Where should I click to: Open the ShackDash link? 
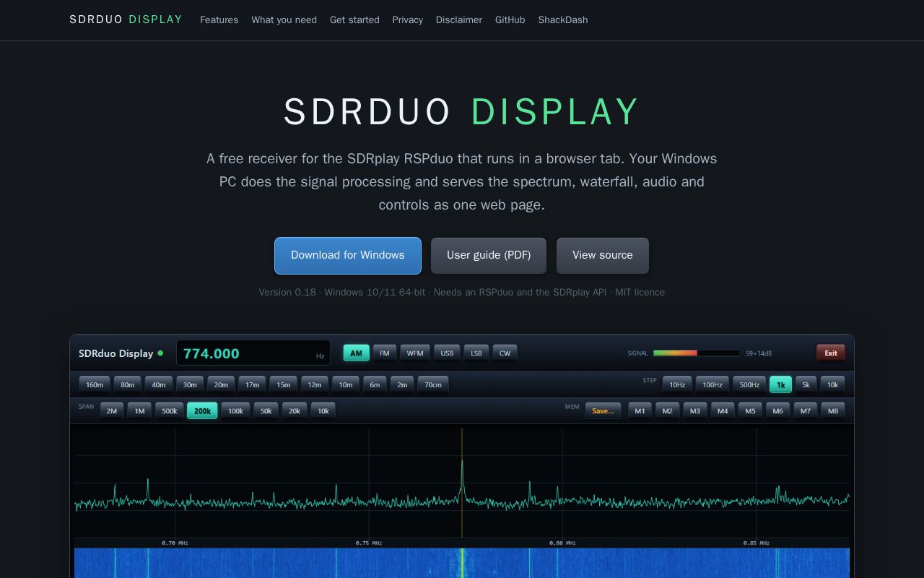tap(562, 20)
